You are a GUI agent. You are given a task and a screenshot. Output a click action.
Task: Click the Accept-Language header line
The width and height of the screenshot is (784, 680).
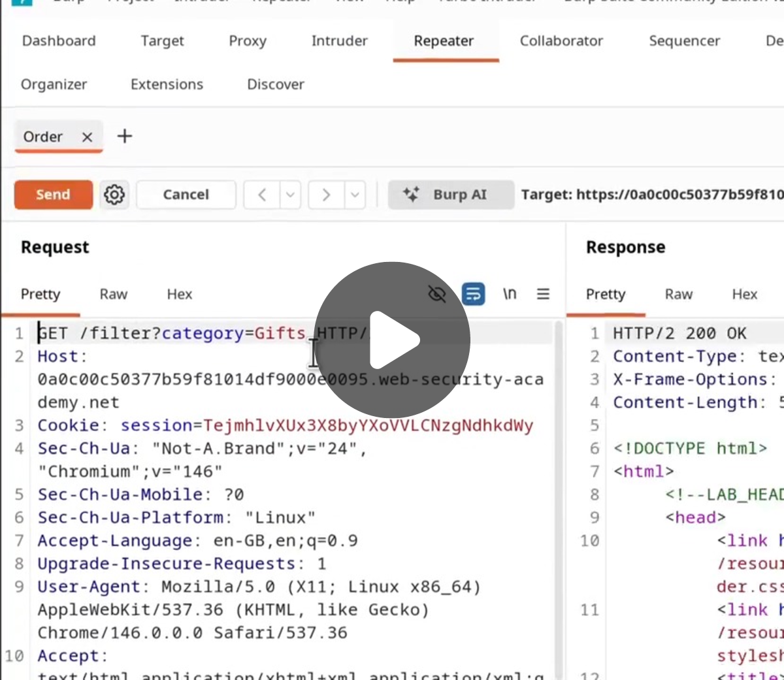[197, 541]
